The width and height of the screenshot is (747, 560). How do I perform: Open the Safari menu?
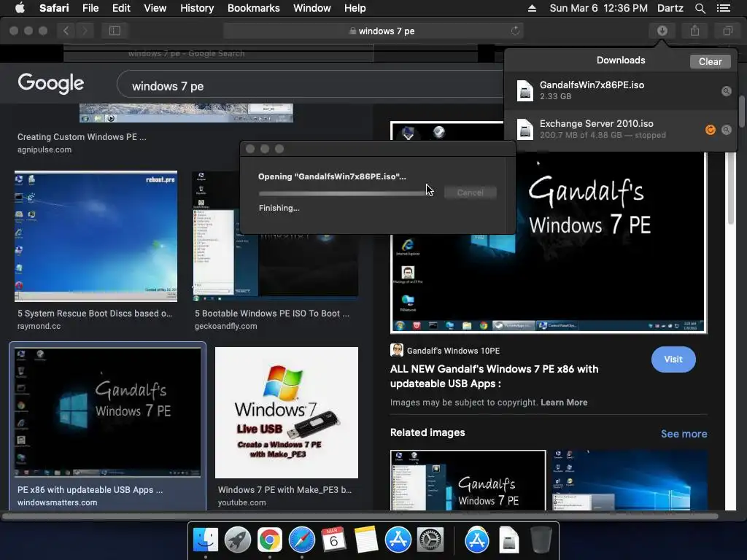coord(54,8)
